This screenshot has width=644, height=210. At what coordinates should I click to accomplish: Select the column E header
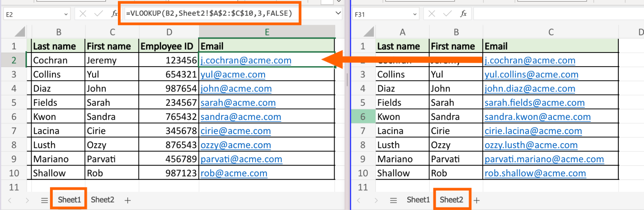[x=267, y=32]
